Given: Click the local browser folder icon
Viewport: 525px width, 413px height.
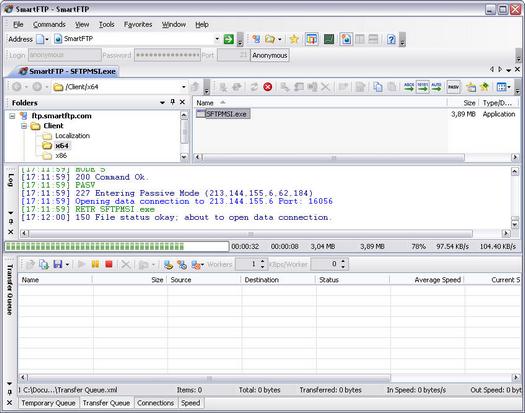Looking at the screenshot, I should point(270,39).
